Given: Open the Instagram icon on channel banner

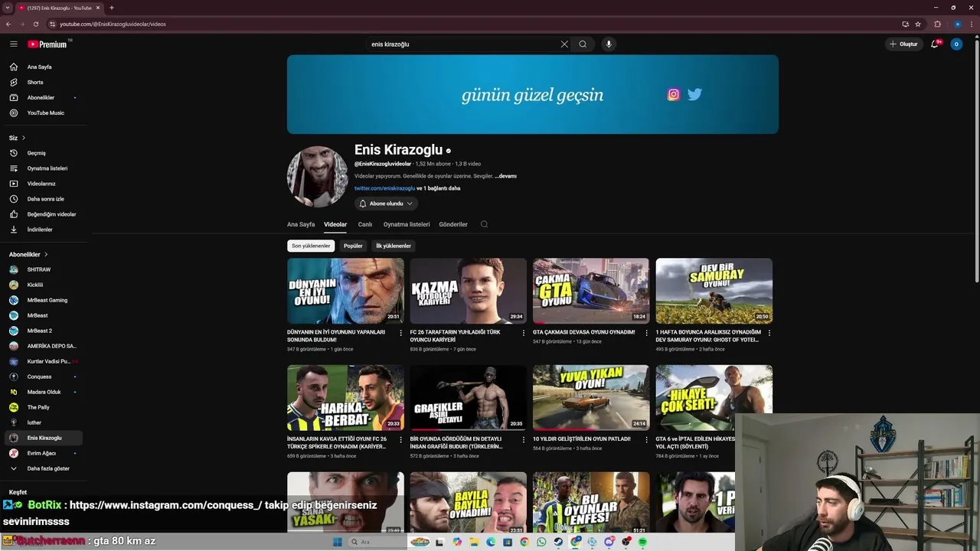Looking at the screenshot, I should tap(674, 95).
